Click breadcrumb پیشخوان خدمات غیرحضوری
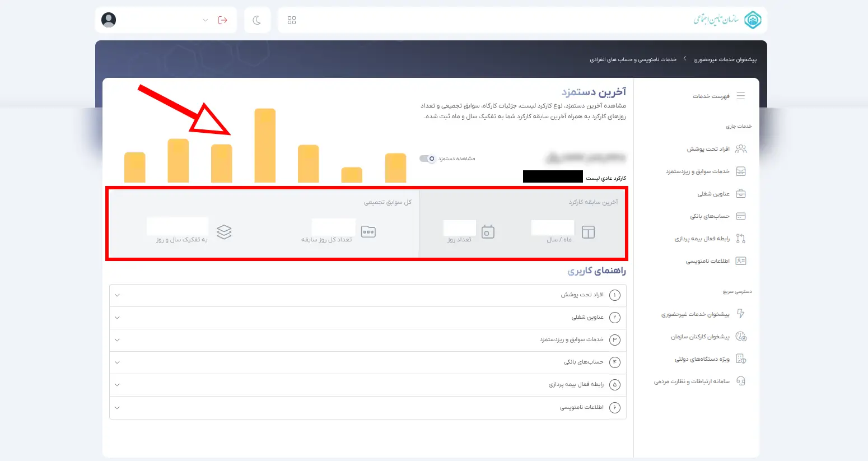The height and width of the screenshot is (461, 868). 725,59
